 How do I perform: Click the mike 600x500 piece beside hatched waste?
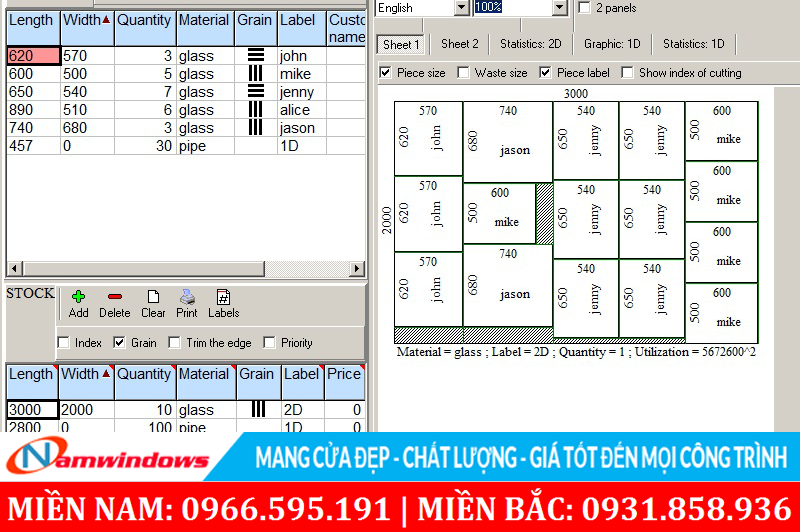(499, 213)
